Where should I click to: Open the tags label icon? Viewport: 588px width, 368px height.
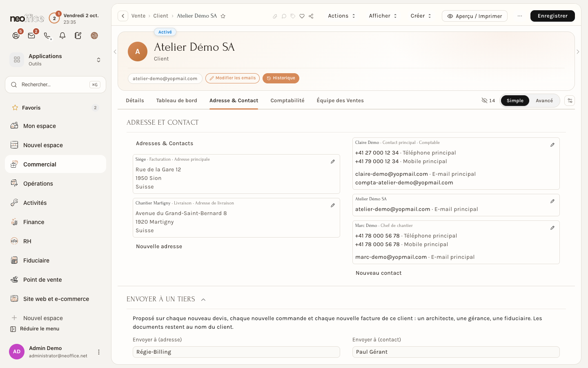tap(293, 16)
